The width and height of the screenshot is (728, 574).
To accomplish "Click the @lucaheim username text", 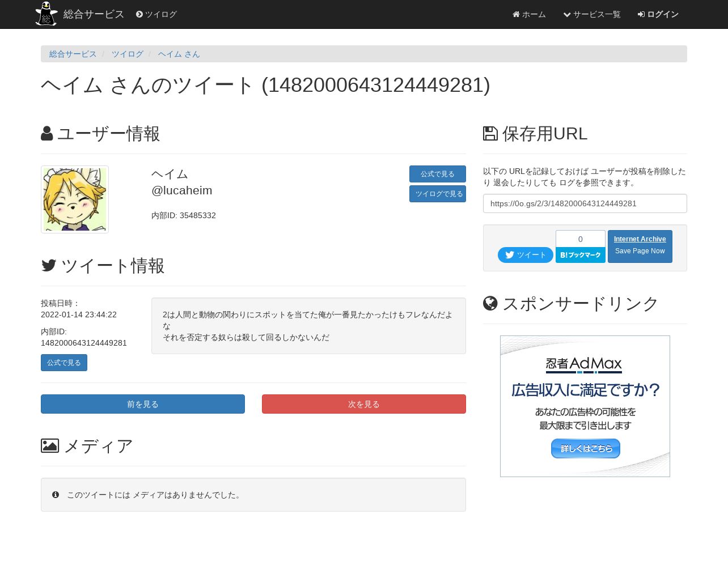I will [182, 190].
